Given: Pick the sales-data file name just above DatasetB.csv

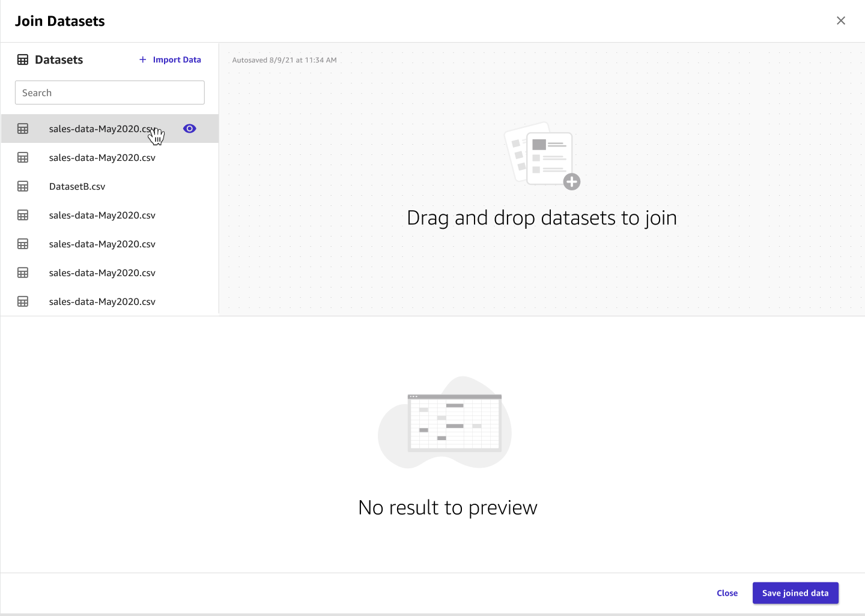Looking at the screenshot, I should tap(102, 157).
